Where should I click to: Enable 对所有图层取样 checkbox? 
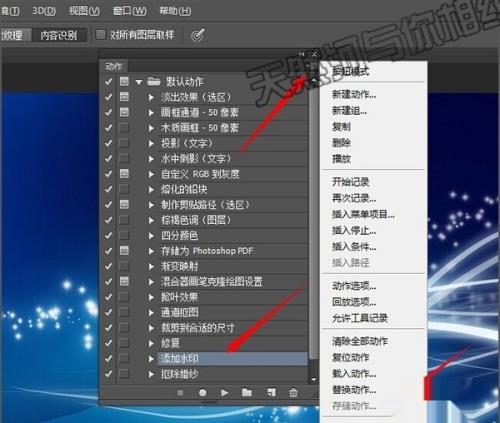100,35
